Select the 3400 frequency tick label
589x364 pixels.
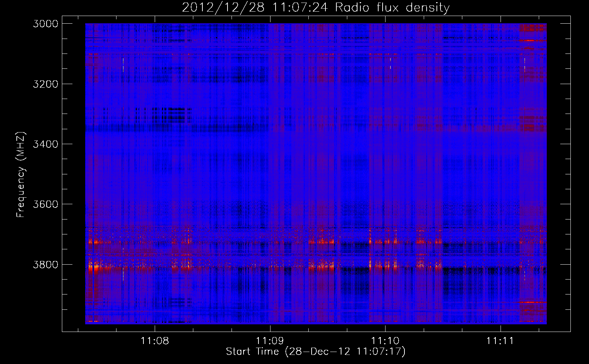click(x=46, y=144)
